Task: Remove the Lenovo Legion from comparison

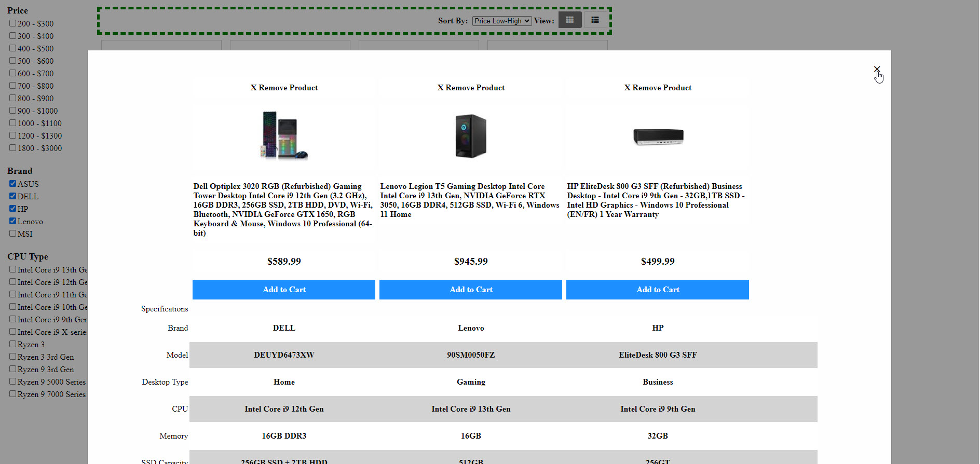Action: pos(471,88)
